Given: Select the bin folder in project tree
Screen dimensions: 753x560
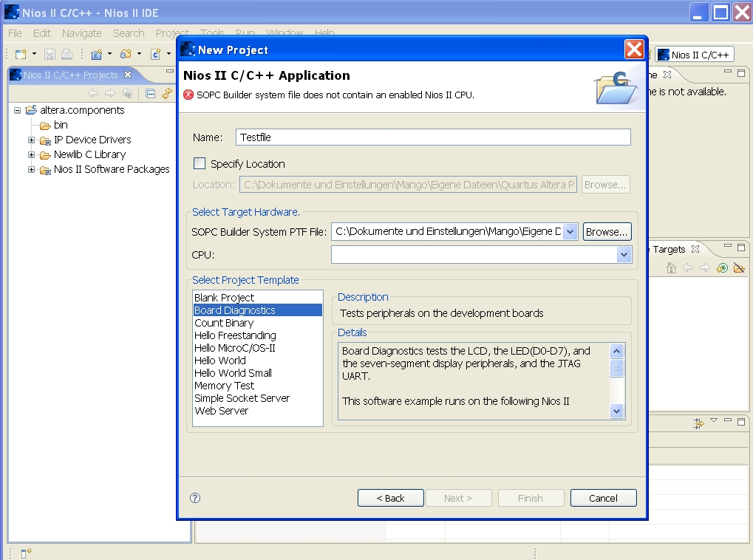Looking at the screenshot, I should click(x=61, y=125).
